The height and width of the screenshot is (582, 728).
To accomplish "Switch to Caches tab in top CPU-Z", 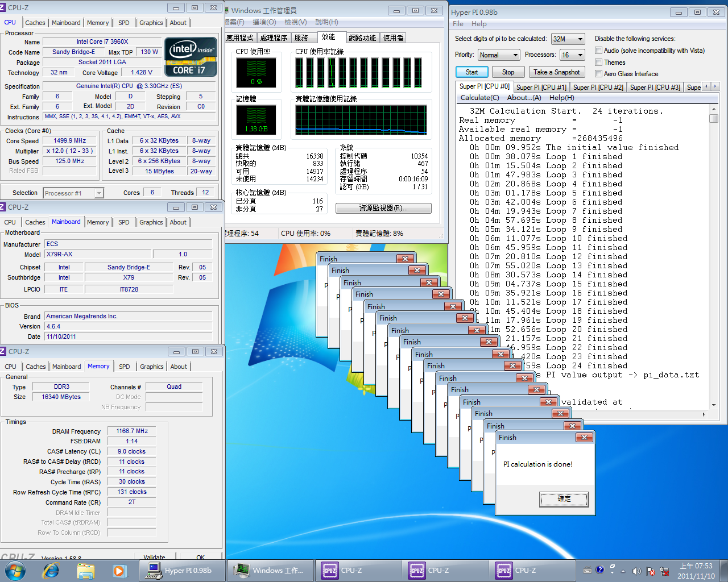I will [35, 23].
